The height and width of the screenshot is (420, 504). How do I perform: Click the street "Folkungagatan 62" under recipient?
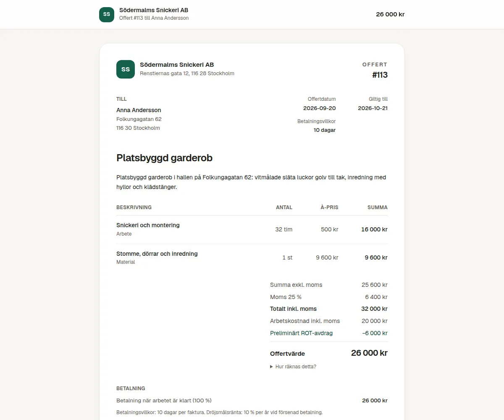click(x=139, y=119)
